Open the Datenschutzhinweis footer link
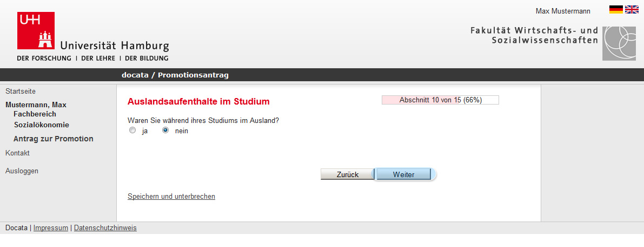 [105, 227]
